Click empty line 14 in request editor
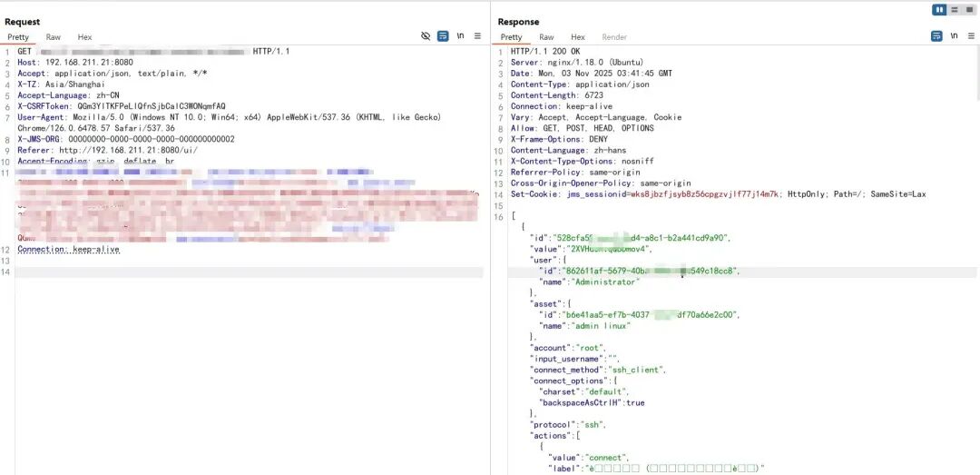Viewport: 980px width, 475px height. coord(245,272)
